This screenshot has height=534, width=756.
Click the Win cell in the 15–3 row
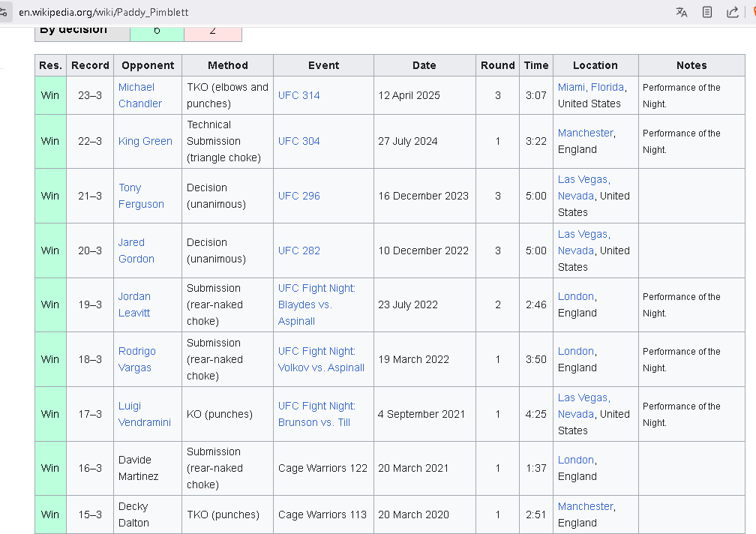(x=51, y=514)
